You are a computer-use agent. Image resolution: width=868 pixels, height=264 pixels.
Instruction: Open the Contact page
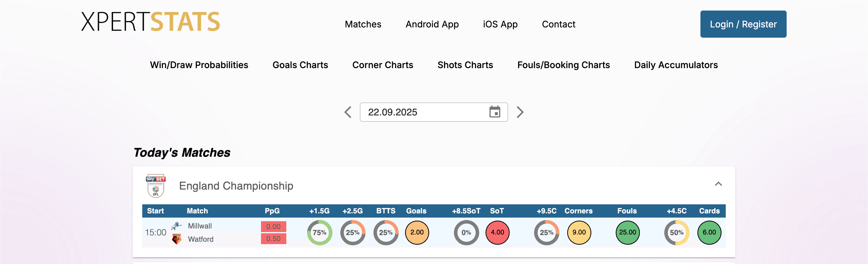(x=558, y=24)
